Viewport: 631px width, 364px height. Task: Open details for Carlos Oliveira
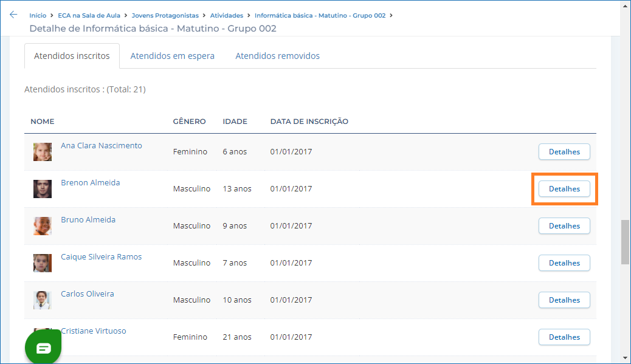(564, 300)
